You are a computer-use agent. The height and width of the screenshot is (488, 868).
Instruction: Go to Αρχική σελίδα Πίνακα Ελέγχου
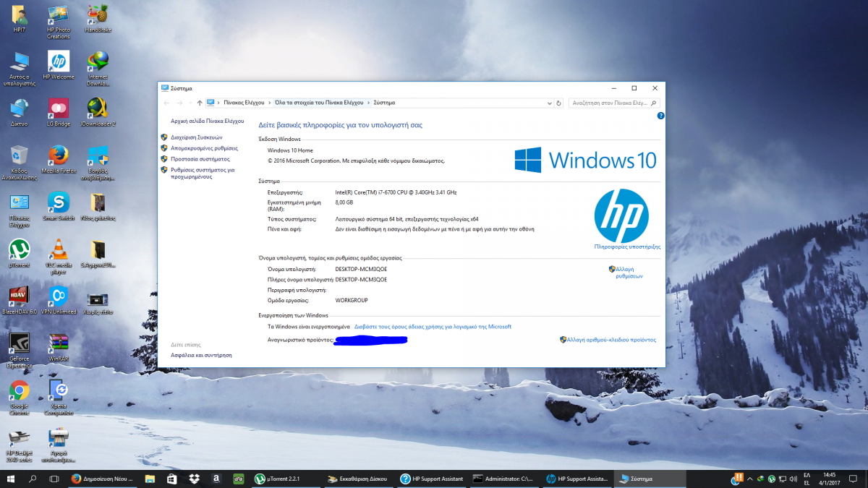tap(208, 121)
